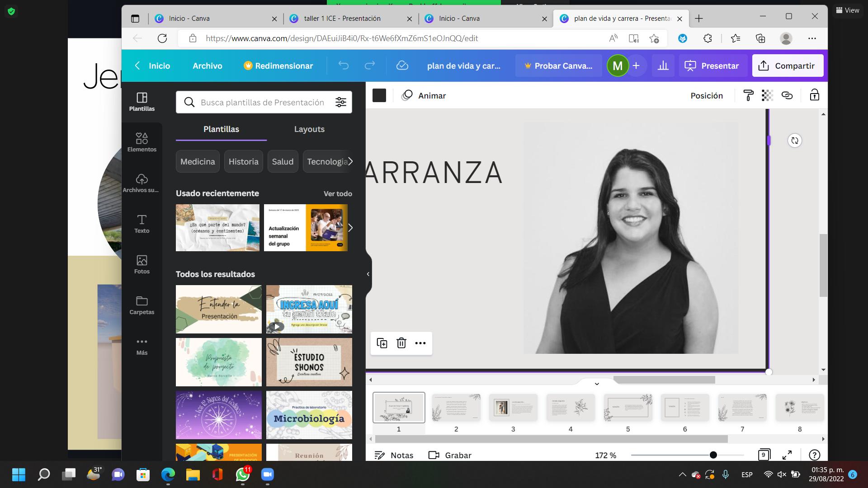Screen dimensions: 868x488
Task: Open the Elementos sidebar panel
Action: click(x=142, y=141)
